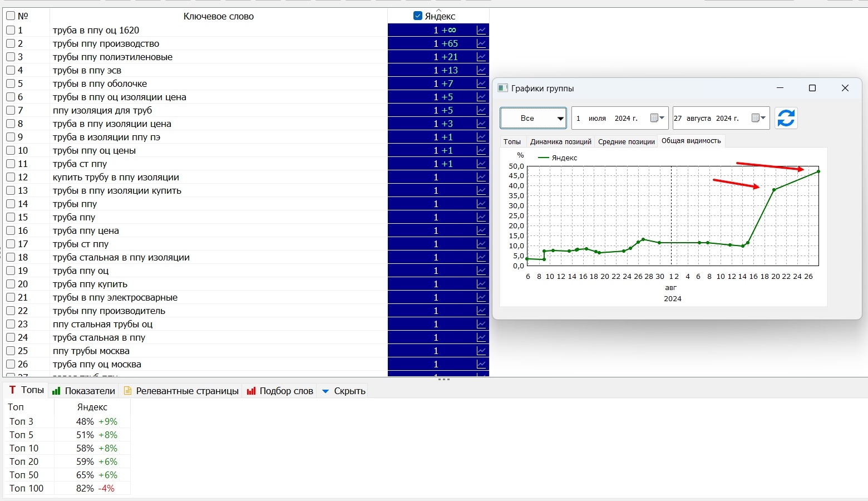Open chart icon for 'трубы ппу оц цены'
This screenshot has height=501, width=868.
tap(481, 150)
